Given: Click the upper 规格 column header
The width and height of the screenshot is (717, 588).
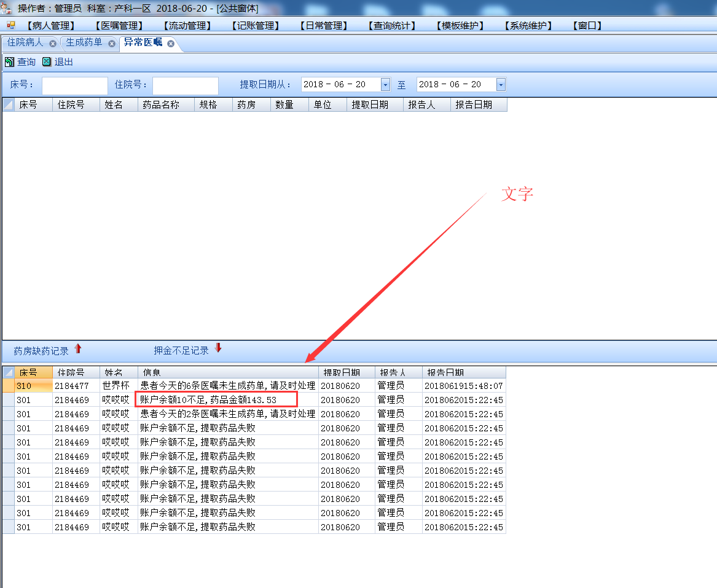Looking at the screenshot, I should (x=214, y=104).
